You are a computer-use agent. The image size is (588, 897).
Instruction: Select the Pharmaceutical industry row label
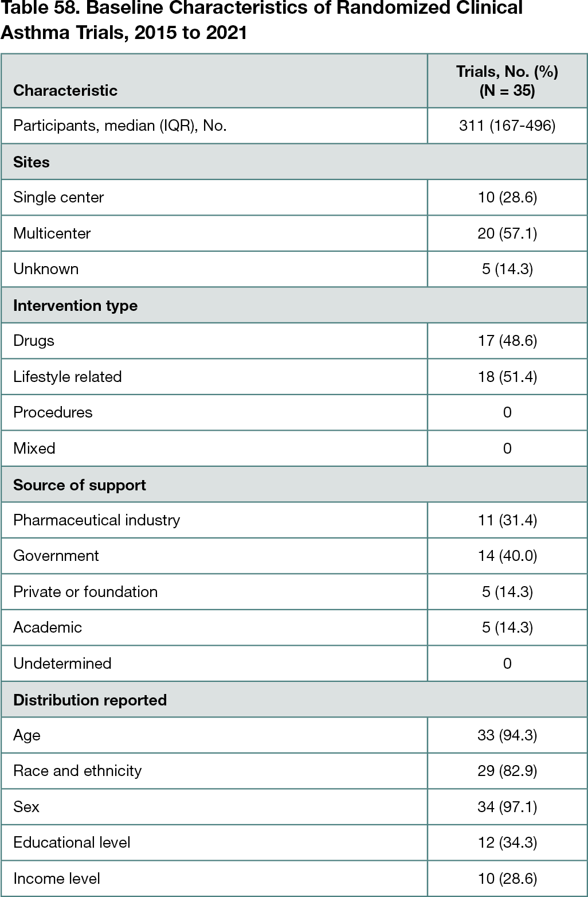(96, 520)
